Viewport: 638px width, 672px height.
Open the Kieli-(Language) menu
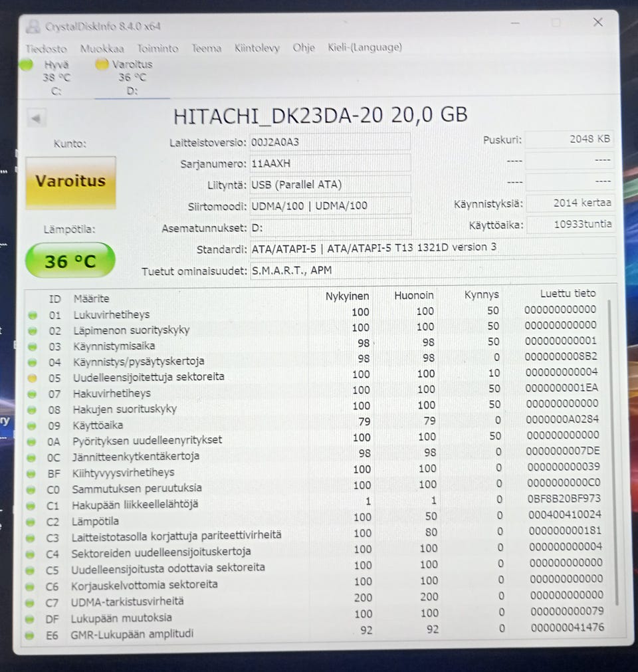click(365, 47)
